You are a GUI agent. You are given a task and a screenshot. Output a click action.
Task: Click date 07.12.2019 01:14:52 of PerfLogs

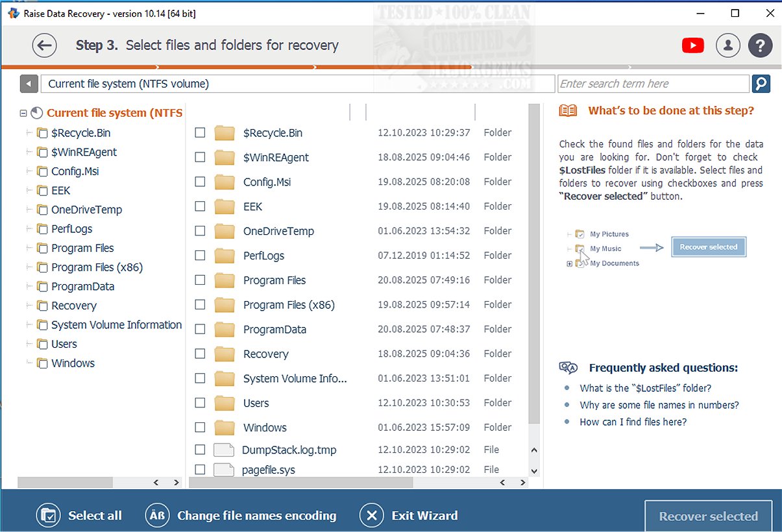pos(424,256)
